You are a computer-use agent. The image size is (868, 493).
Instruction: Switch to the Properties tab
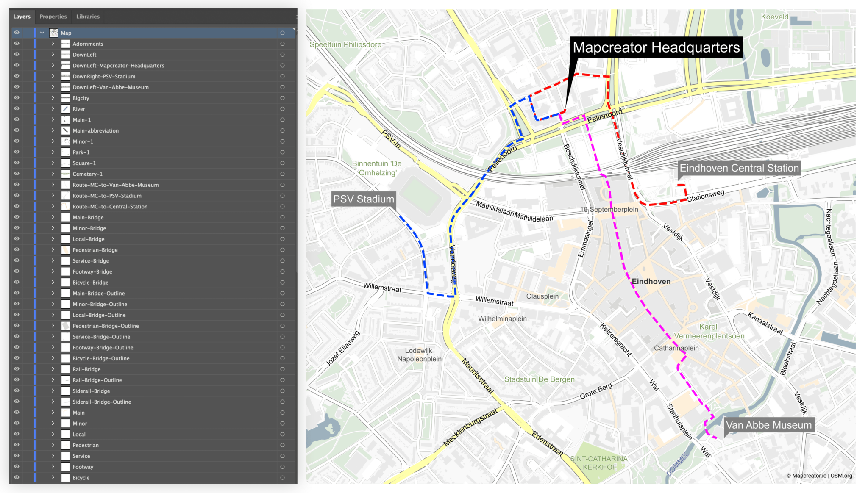53,17
